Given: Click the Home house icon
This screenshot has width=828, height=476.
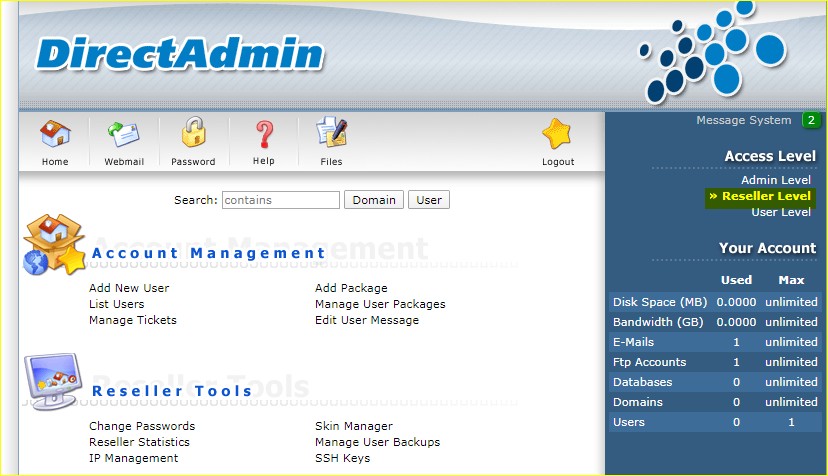Looking at the screenshot, I should 55,134.
